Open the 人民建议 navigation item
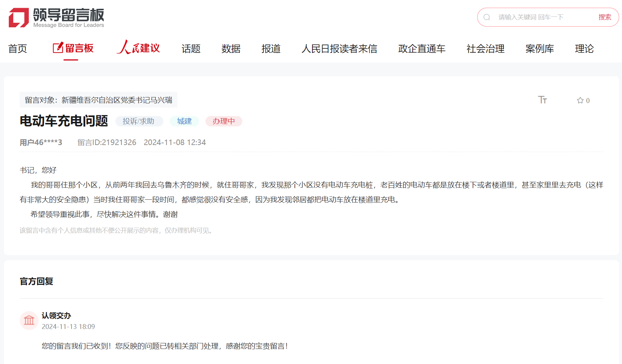Viewport: 622px width, 364px height. click(138, 48)
